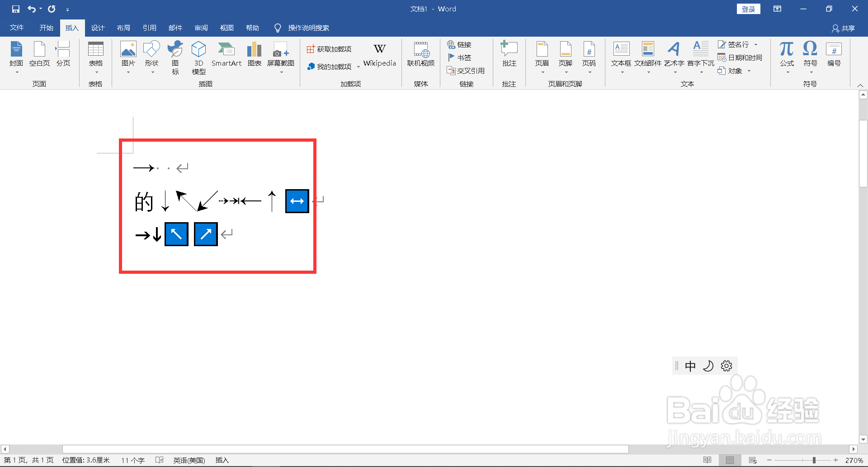Insert a hyperlink (链接)
Image resolution: width=868 pixels, height=467 pixels.
click(x=459, y=44)
